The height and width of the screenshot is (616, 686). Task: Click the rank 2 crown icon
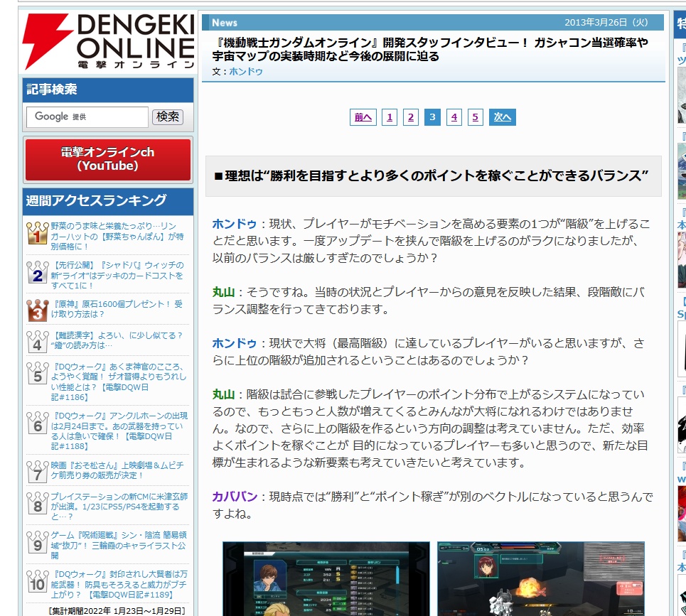click(37, 272)
